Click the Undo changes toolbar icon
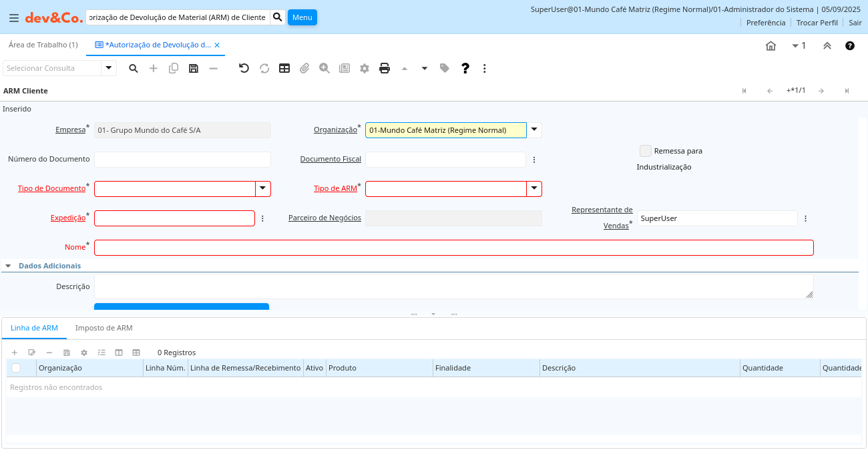 tap(244, 68)
